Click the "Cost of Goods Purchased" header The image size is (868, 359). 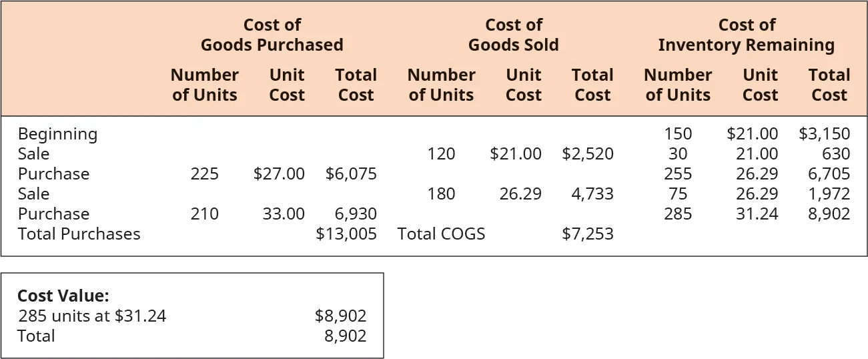[x=272, y=35]
